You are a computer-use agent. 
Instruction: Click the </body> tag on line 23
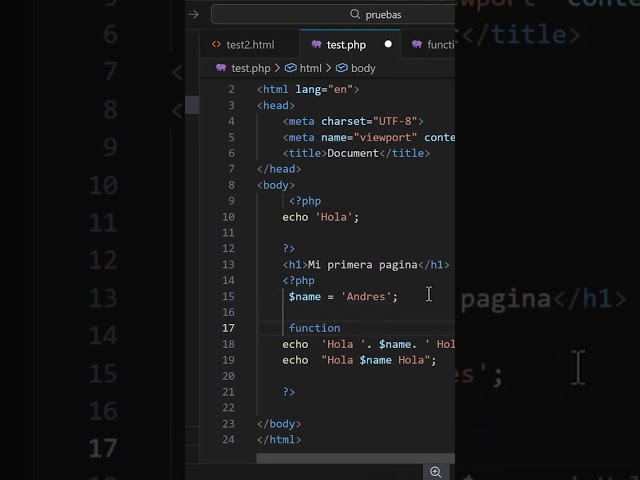pyautogui.click(x=279, y=424)
